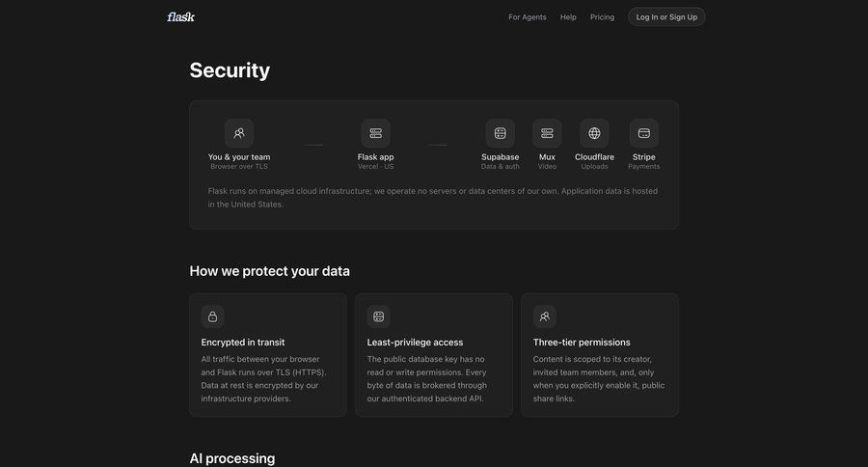Click the Mux video server icon

pos(547,133)
